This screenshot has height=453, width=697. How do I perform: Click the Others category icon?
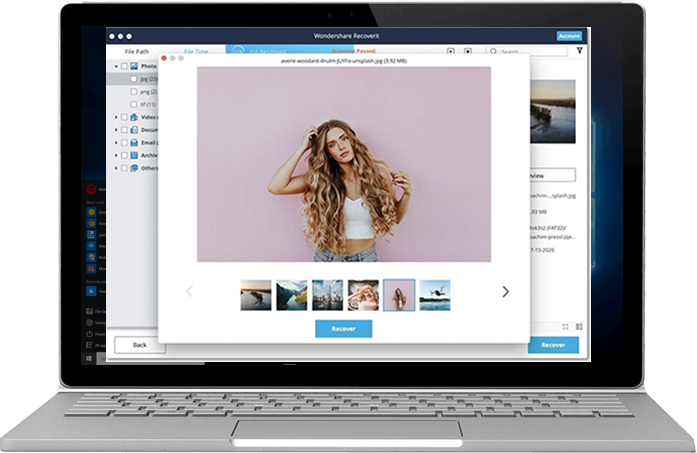tap(134, 168)
